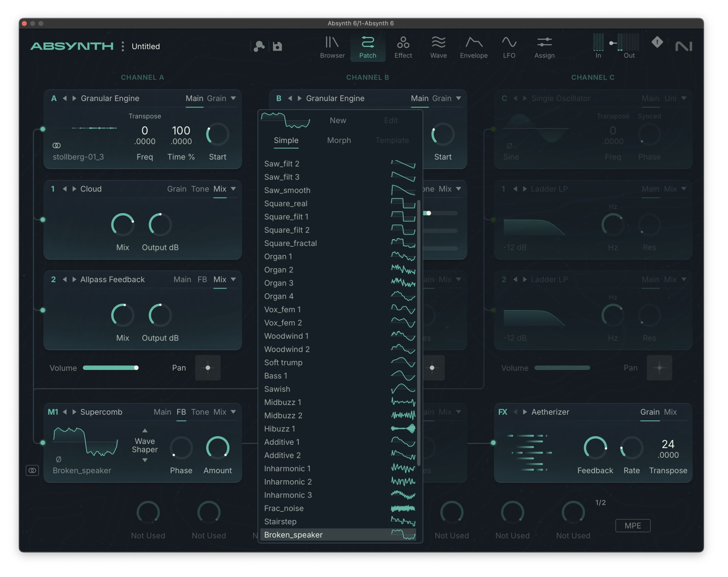Toggle stereo link icon beside M1 module
Image resolution: width=728 pixels, height=577 pixels.
point(32,470)
